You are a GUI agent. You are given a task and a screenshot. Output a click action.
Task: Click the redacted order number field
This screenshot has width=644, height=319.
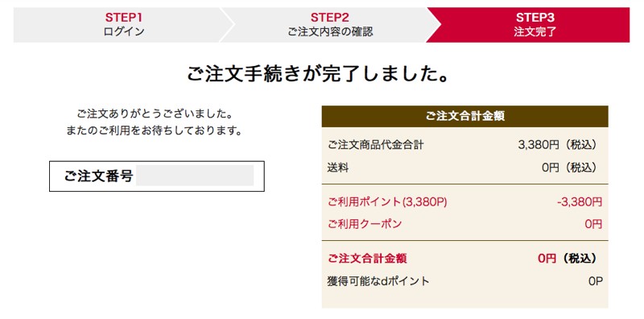[195, 176]
